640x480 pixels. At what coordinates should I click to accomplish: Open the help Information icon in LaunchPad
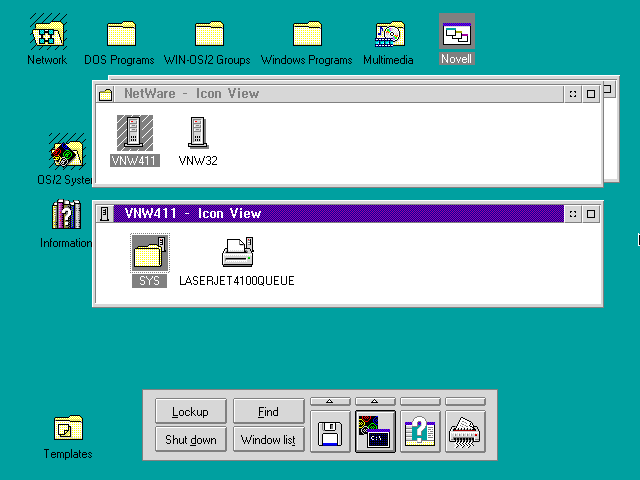(x=420, y=432)
